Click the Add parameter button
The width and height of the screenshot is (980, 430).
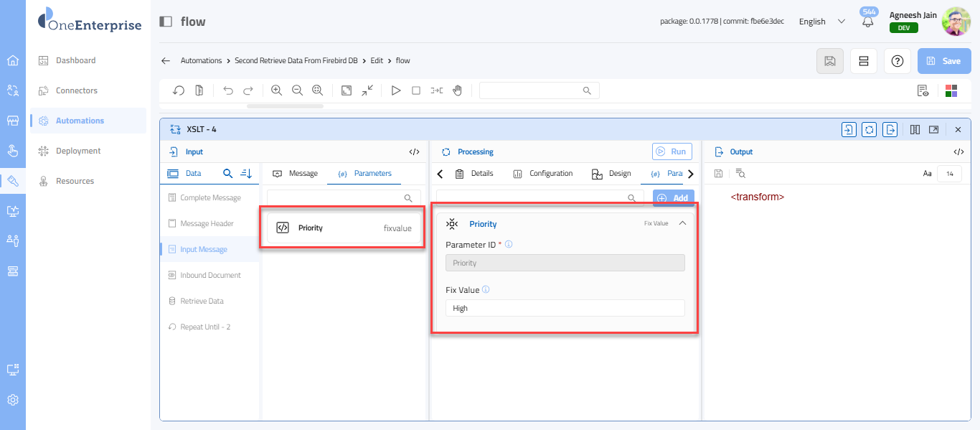point(673,198)
